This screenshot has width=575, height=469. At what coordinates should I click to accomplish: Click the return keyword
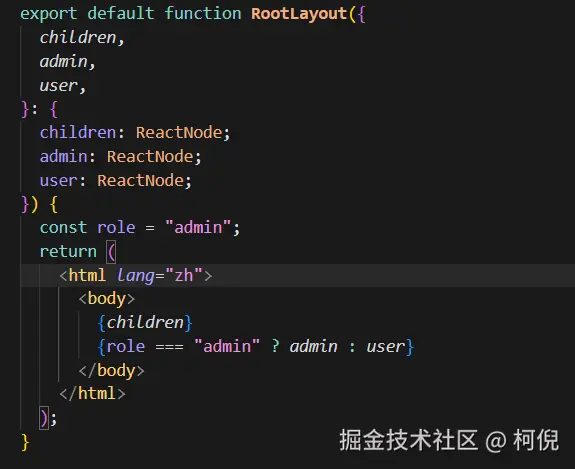click(68, 252)
